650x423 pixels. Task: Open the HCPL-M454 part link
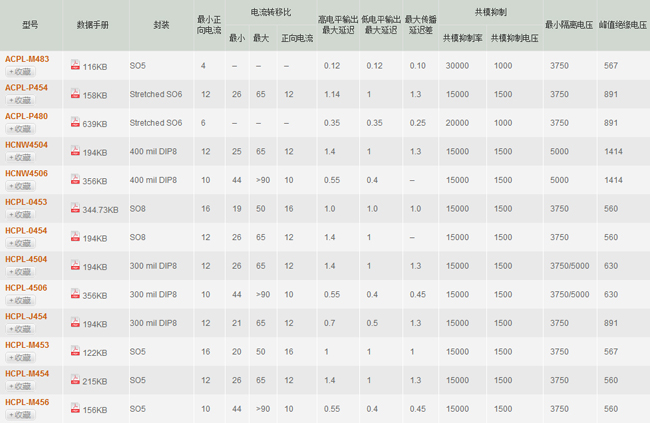(x=27, y=373)
